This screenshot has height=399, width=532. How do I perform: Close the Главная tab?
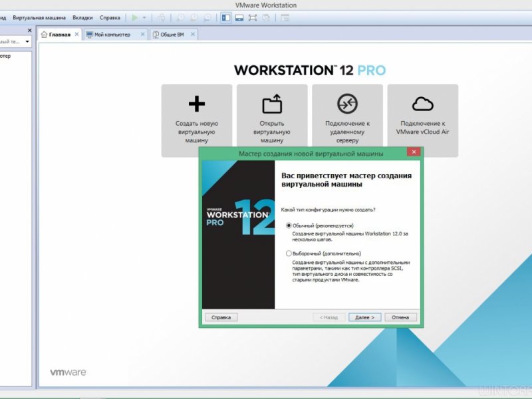pyautogui.click(x=76, y=35)
